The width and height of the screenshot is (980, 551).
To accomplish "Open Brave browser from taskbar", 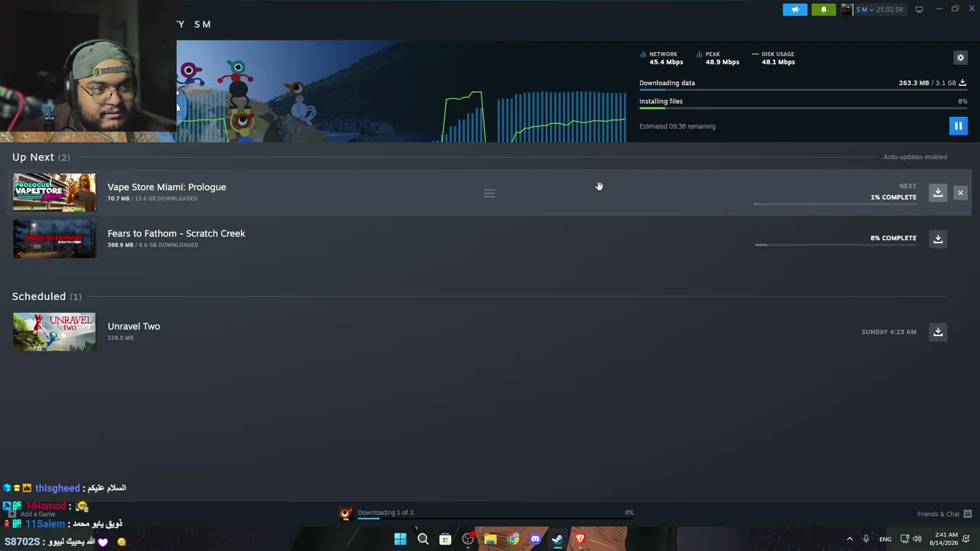I will click(580, 540).
